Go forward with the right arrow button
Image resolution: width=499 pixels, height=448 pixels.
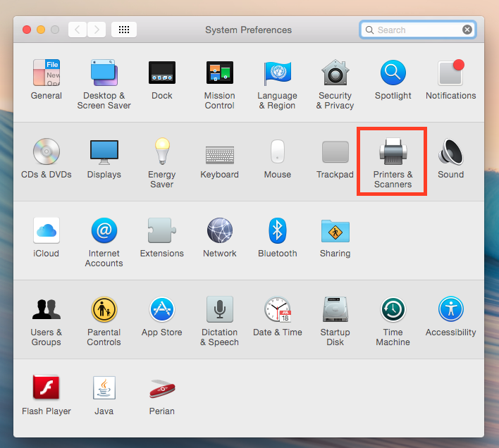click(x=97, y=30)
